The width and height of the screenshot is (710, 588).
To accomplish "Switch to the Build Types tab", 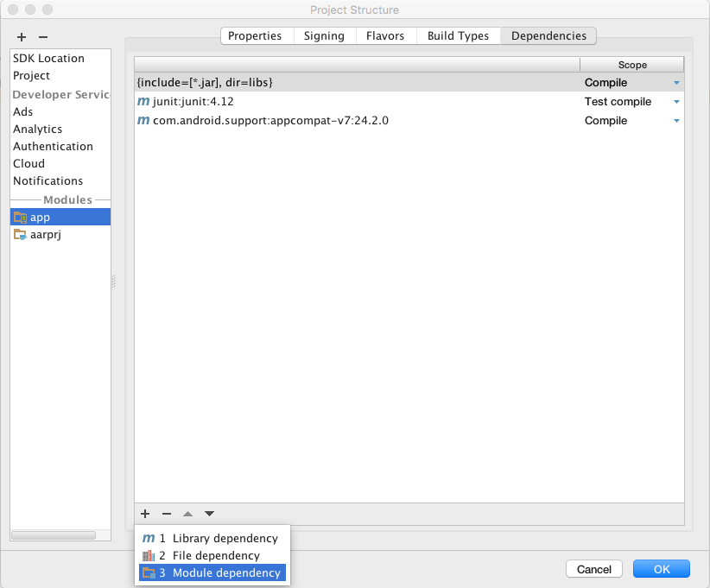I will click(459, 35).
